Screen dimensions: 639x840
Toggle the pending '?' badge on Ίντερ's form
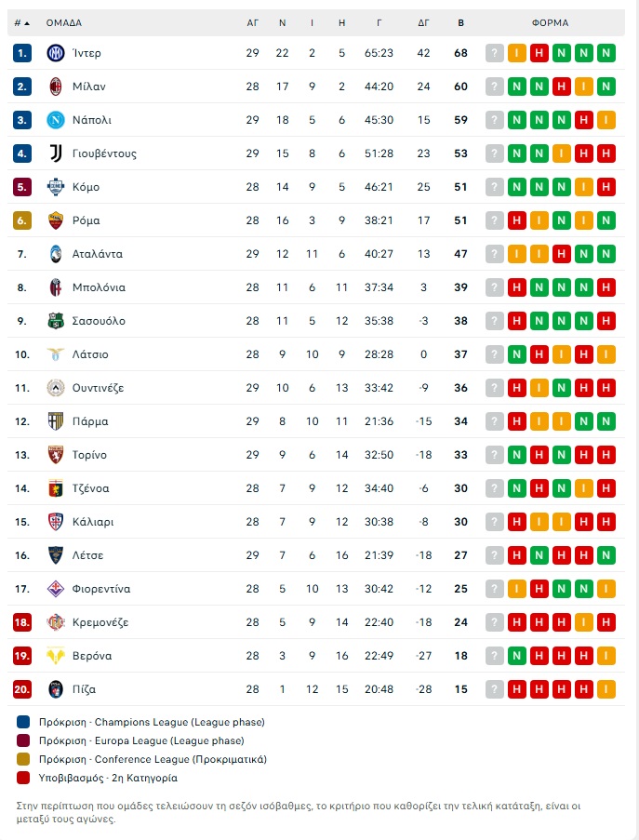[493, 52]
